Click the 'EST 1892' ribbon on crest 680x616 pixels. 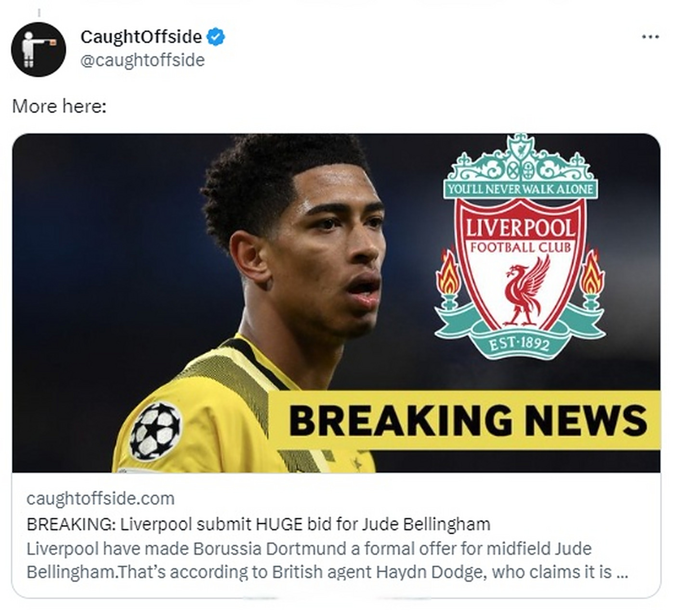coord(519,344)
